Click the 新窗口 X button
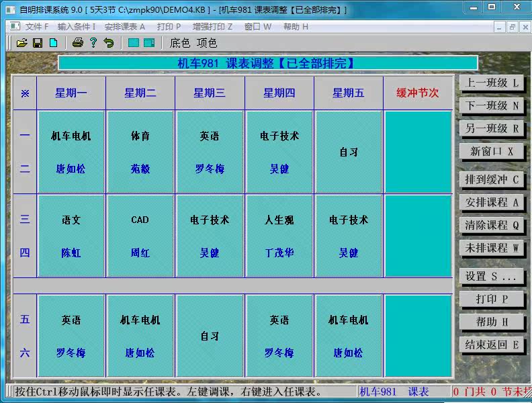The image size is (532, 403). coord(492,151)
